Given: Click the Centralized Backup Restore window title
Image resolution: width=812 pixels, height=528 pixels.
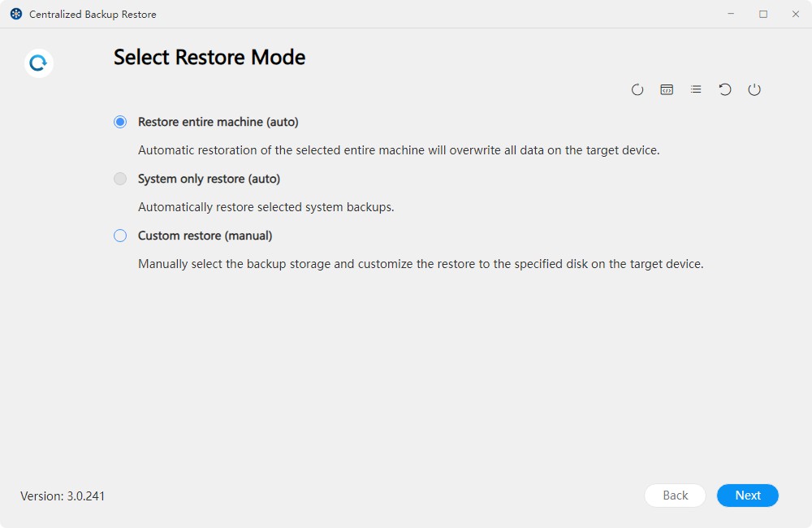Looking at the screenshot, I should [93, 14].
